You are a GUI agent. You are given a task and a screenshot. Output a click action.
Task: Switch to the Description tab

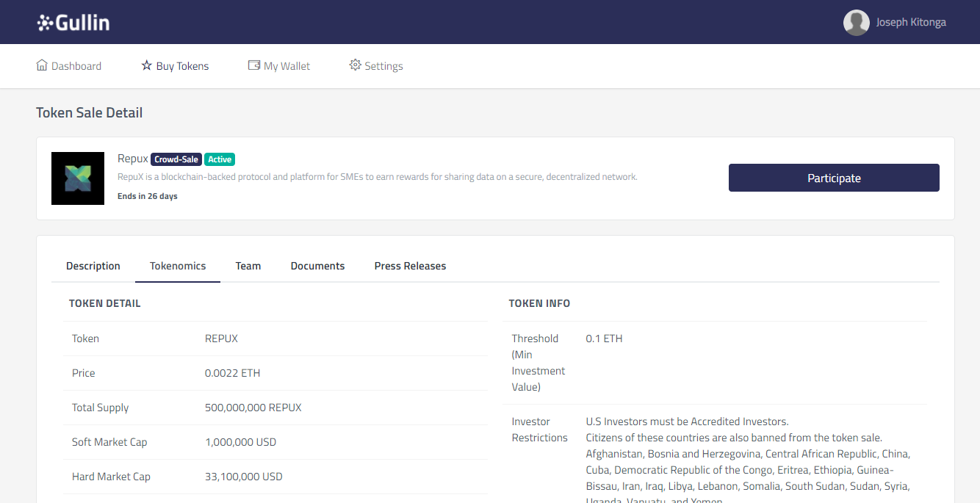[93, 266]
